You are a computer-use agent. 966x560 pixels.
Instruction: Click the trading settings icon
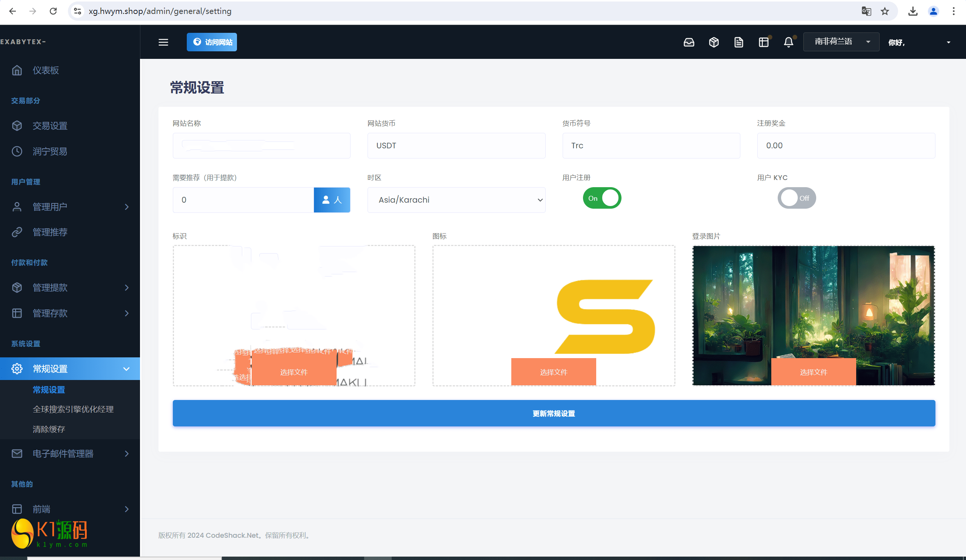(17, 125)
